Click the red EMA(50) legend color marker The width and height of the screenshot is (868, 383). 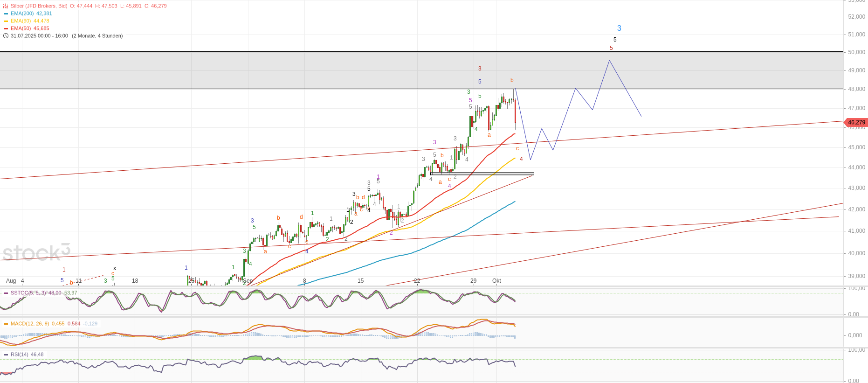(x=6, y=28)
